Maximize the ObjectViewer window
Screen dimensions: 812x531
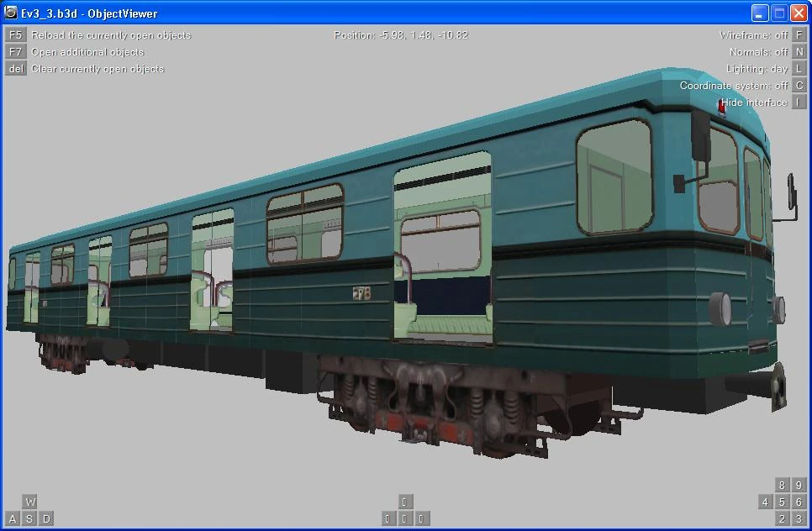click(779, 13)
